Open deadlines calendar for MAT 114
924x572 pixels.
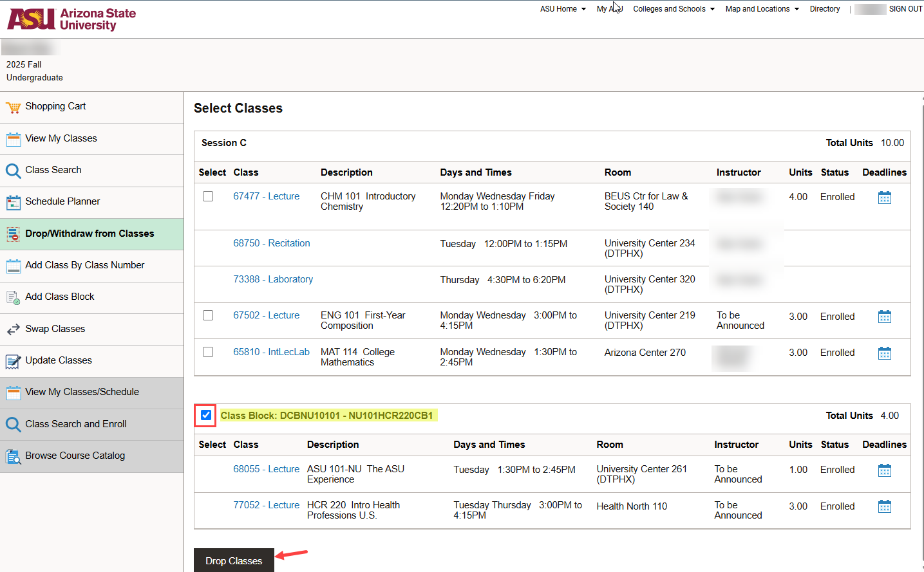click(884, 353)
